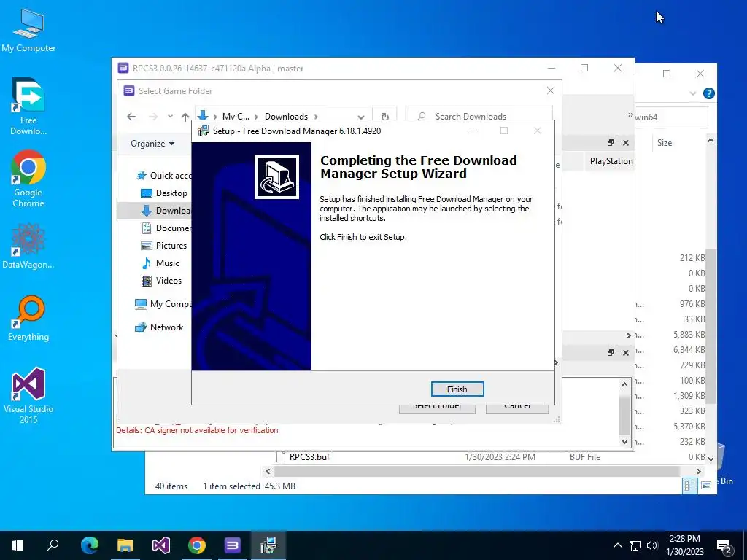Click the taskbar search magnifier icon

(53, 545)
